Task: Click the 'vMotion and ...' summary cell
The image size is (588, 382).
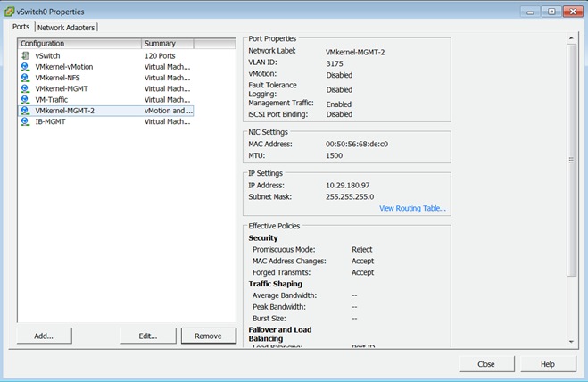Action: tap(169, 111)
